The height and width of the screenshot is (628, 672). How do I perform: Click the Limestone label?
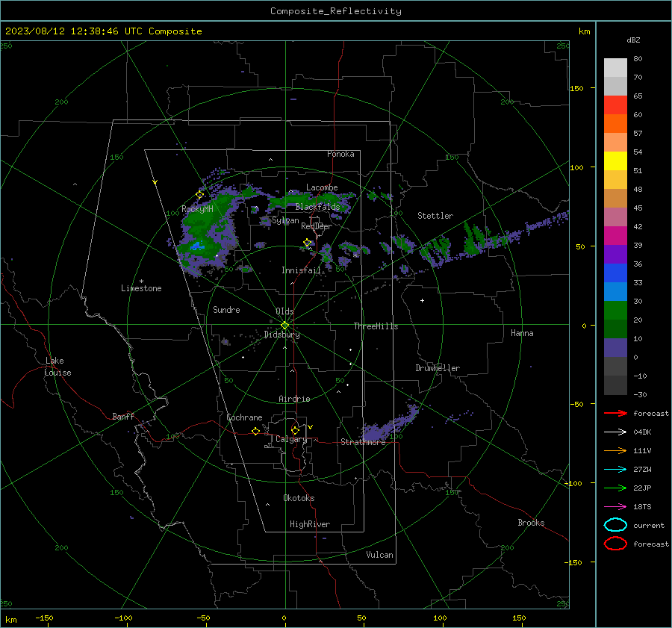tap(141, 288)
